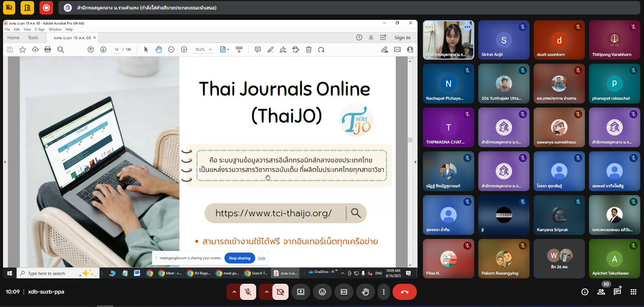Open the File menu in Acrobat
Viewport: 644px width, 307px height.
(7, 29)
